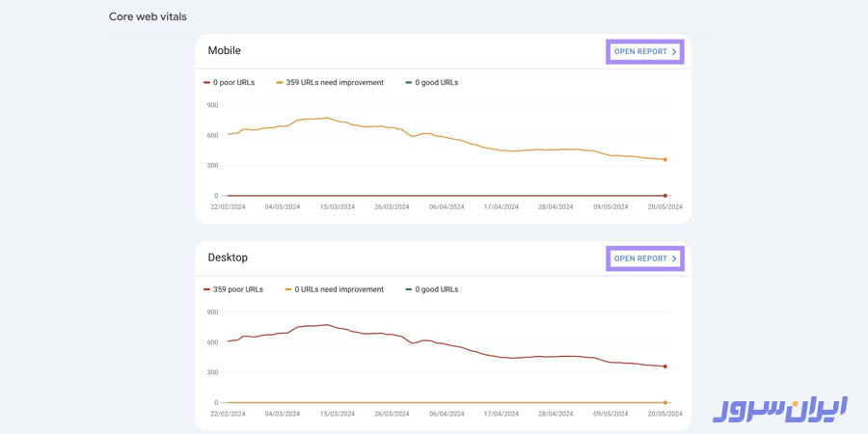The width and height of the screenshot is (868, 434).
Task: Click the 15/03/2024 date on Mobile chart axis
Action: point(337,206)
